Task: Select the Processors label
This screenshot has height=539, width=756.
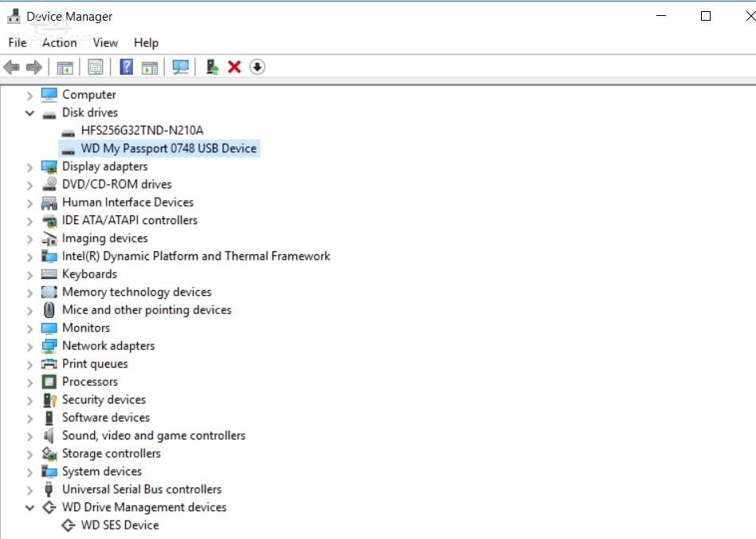Action: [x=90, y=382]
